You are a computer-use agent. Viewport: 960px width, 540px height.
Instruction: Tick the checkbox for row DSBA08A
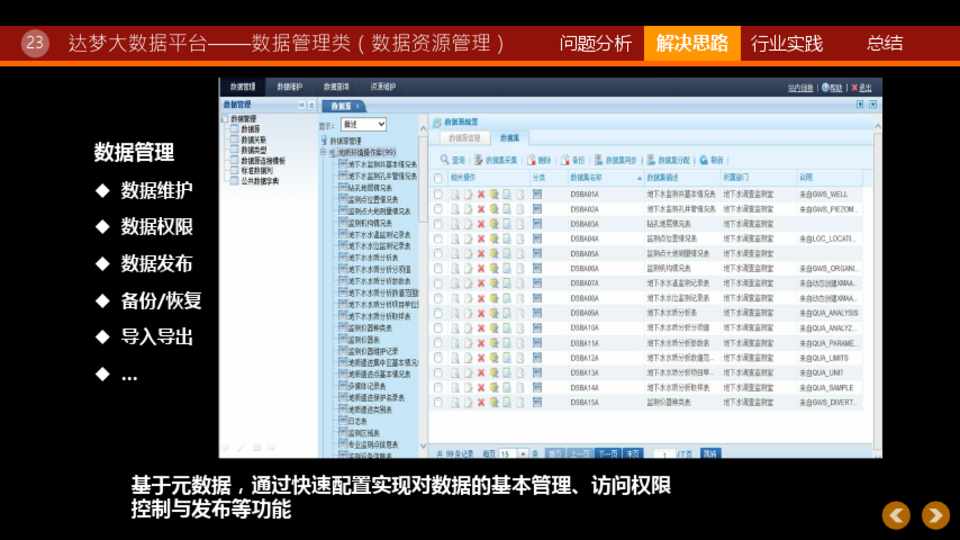click(x=438, y=298)
